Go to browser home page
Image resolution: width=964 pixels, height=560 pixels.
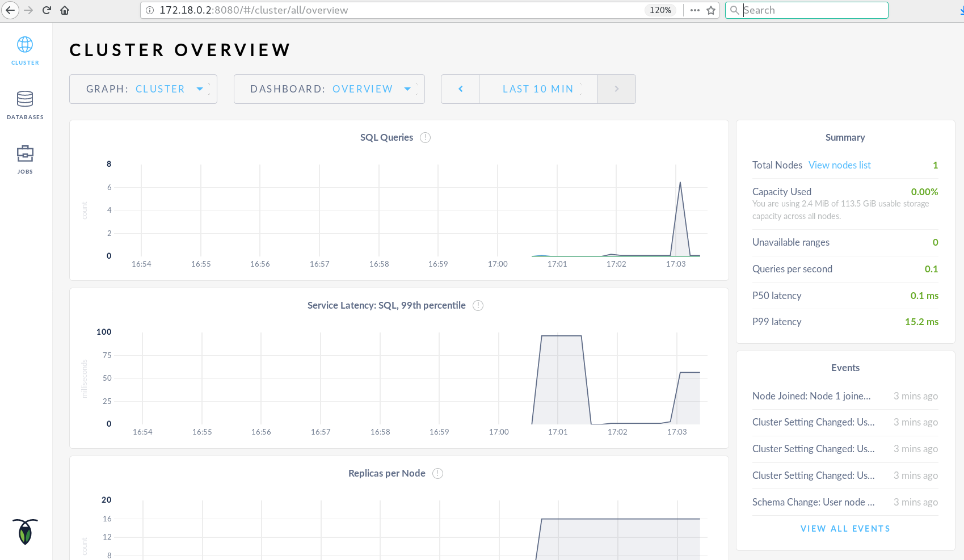click(65, 10)
